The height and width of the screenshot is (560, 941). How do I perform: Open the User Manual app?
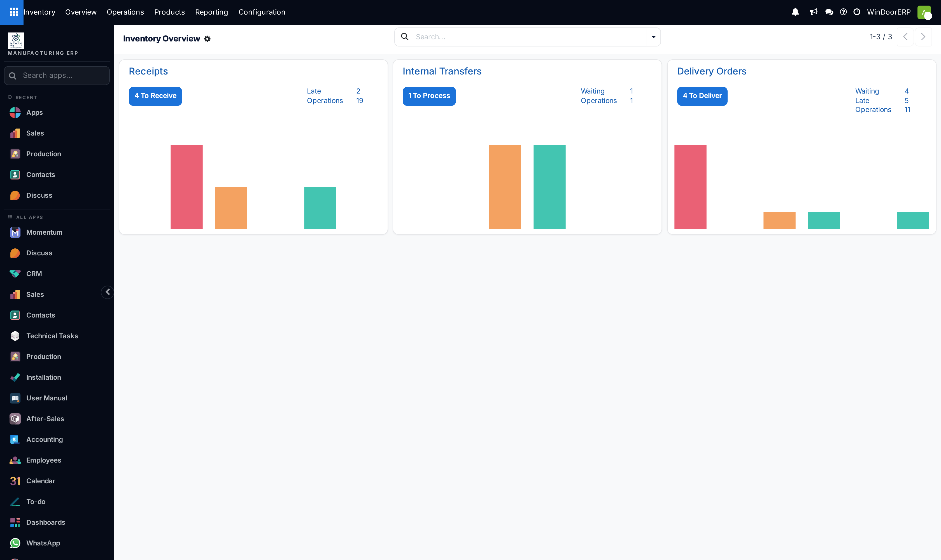57,398
